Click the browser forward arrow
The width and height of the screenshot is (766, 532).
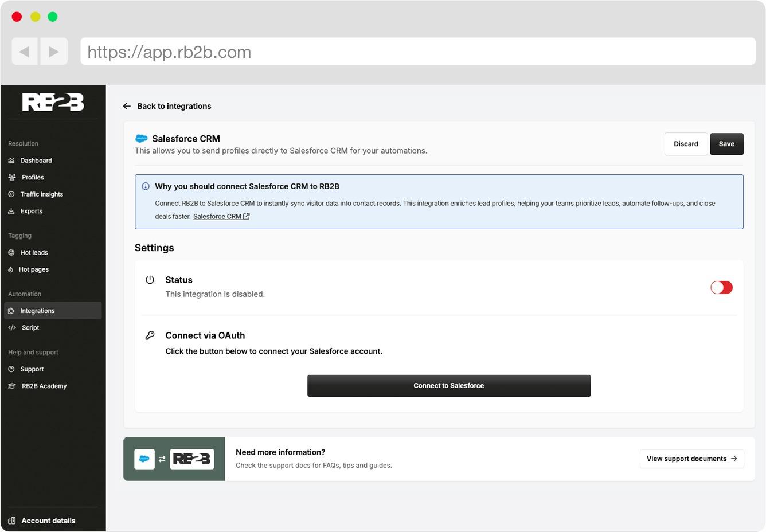click(53, 52)
